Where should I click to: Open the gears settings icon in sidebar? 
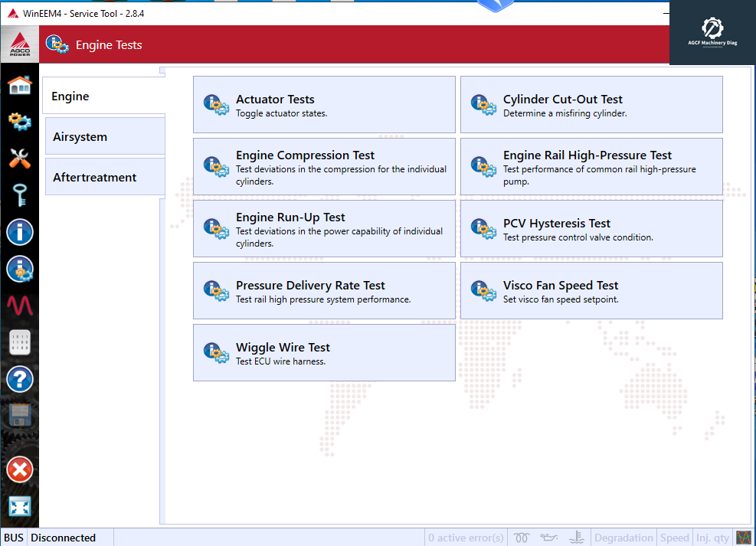click(x=20, y=122)
